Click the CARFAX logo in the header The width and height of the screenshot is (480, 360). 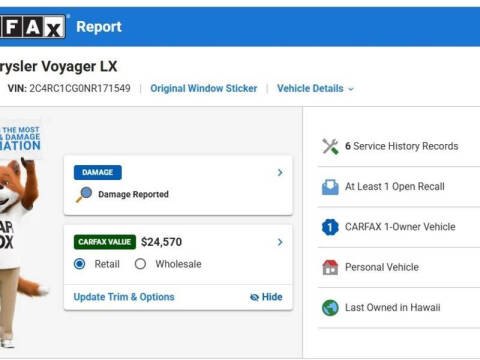tap(32, 27)
